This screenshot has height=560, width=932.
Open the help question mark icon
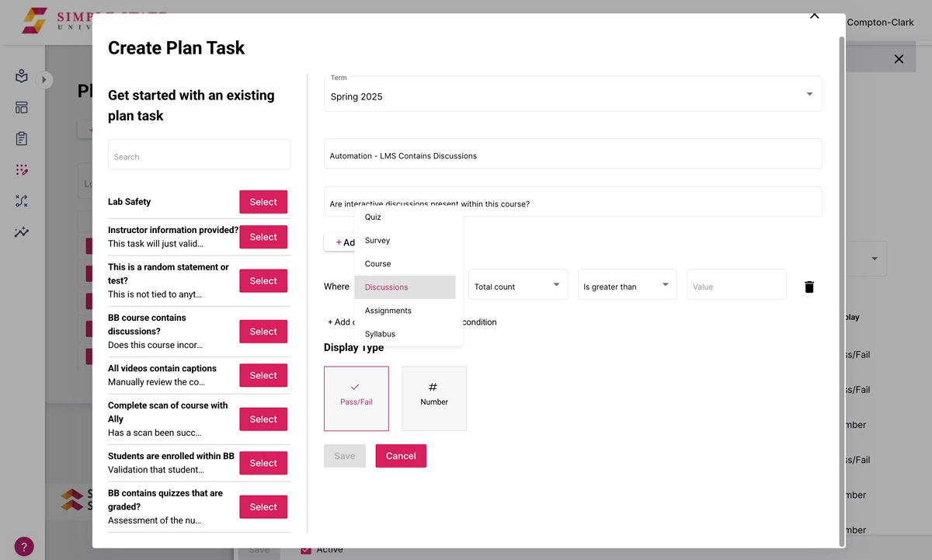point(23,546)
